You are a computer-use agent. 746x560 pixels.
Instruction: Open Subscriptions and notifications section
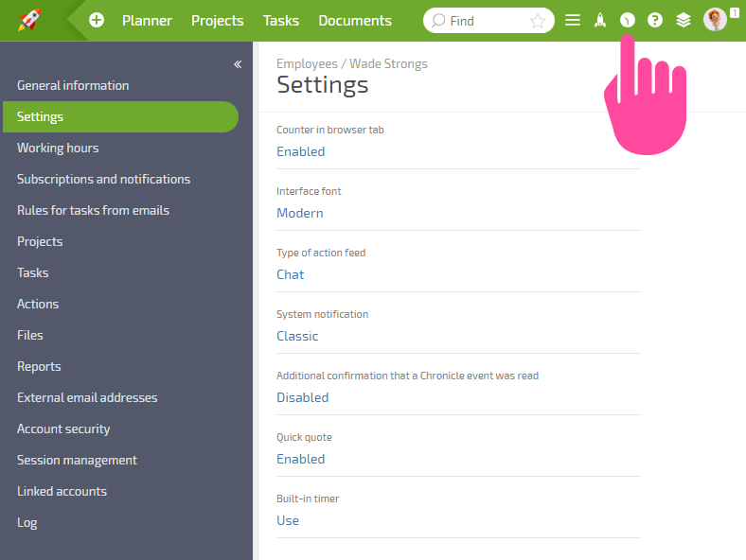pyautogui.click(x=104, y=179)
